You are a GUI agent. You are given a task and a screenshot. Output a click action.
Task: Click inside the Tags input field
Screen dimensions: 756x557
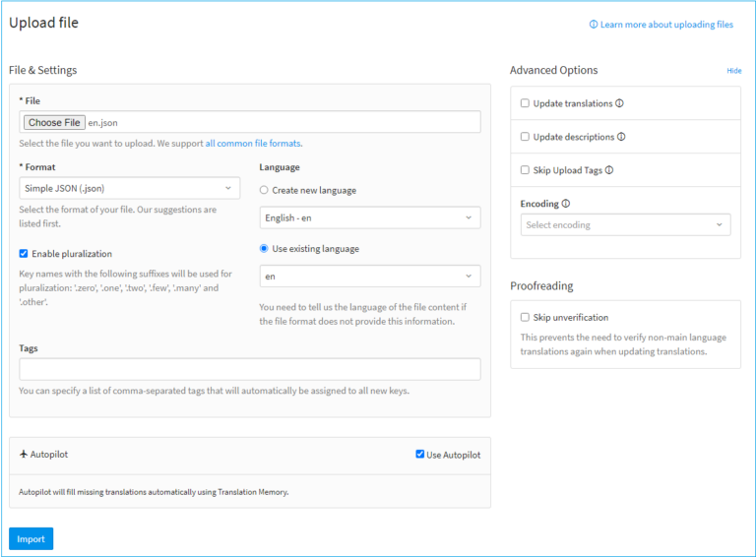point(250,369)
